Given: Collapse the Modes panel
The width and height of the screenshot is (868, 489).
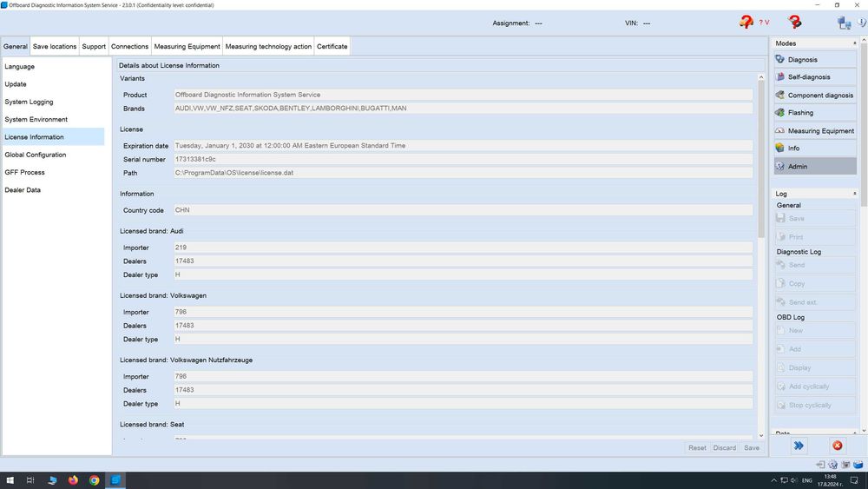Looking at the screenshot, I should (x=854, y=43).
